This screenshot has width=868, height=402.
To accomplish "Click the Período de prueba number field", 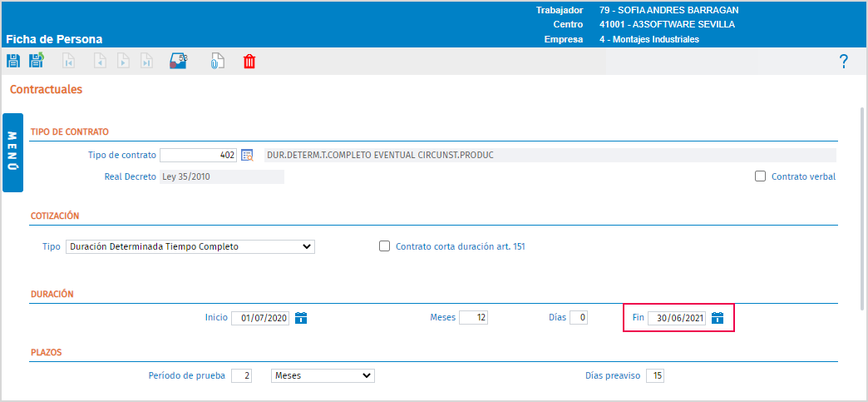I will point(241,375).
